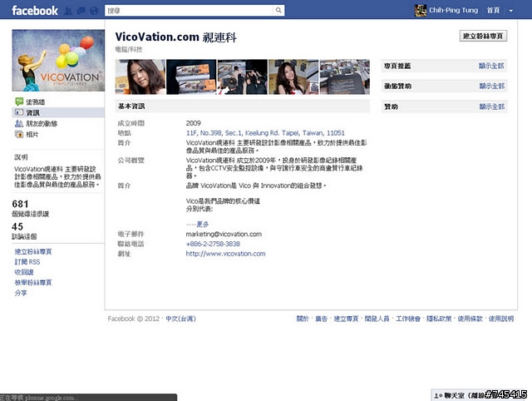Click the photos icon in sidebar
532x401 pixels.
(x=19, y=135)
